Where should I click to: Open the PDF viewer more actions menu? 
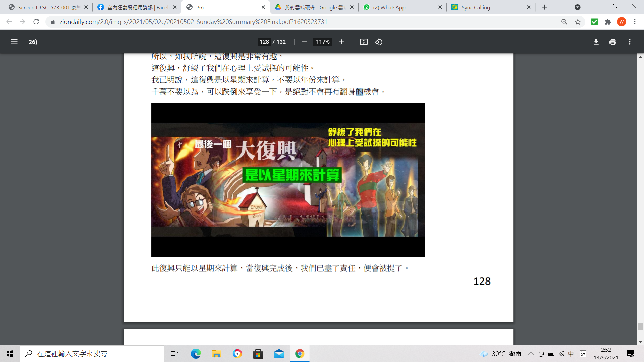coord(630,42)
